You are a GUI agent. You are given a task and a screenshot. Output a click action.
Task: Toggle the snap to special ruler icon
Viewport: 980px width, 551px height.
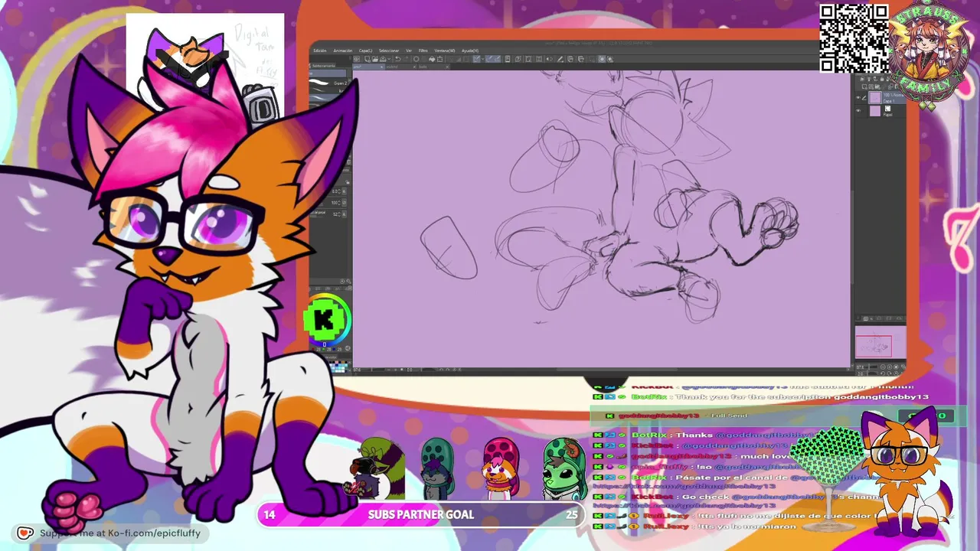(x=489, y=59)
